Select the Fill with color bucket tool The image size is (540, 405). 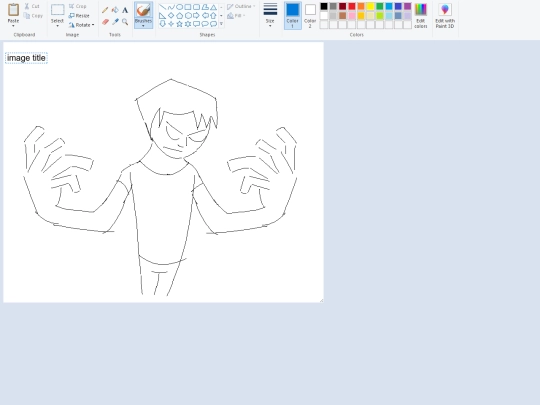coord(115,10)
